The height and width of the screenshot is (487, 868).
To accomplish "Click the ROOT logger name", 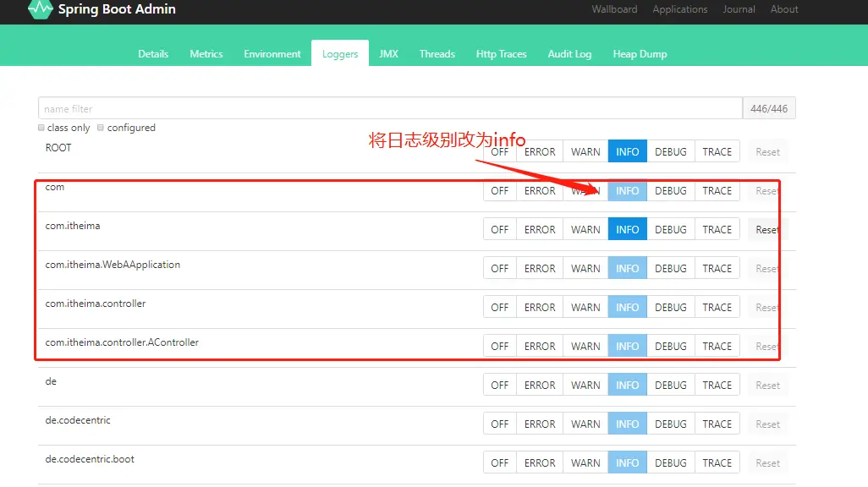I will pos(58,148).
